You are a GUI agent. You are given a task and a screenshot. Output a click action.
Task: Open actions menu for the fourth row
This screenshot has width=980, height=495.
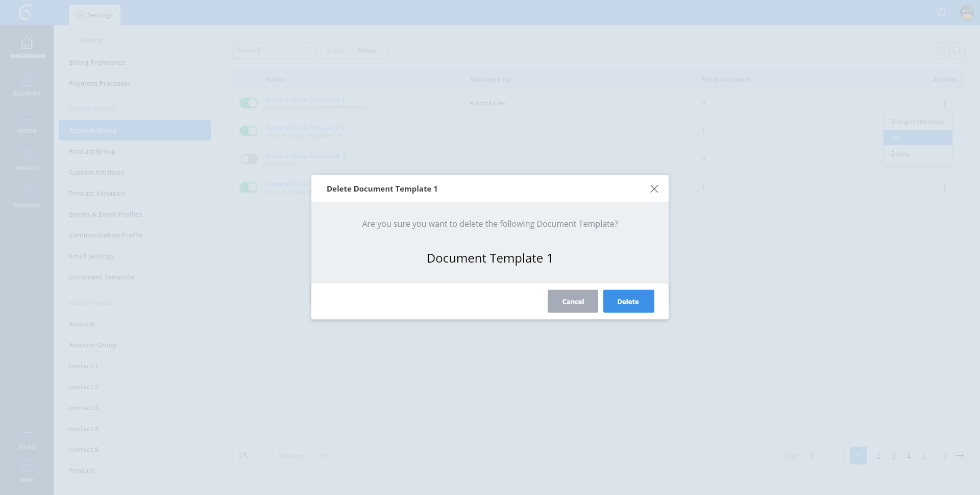944,187
